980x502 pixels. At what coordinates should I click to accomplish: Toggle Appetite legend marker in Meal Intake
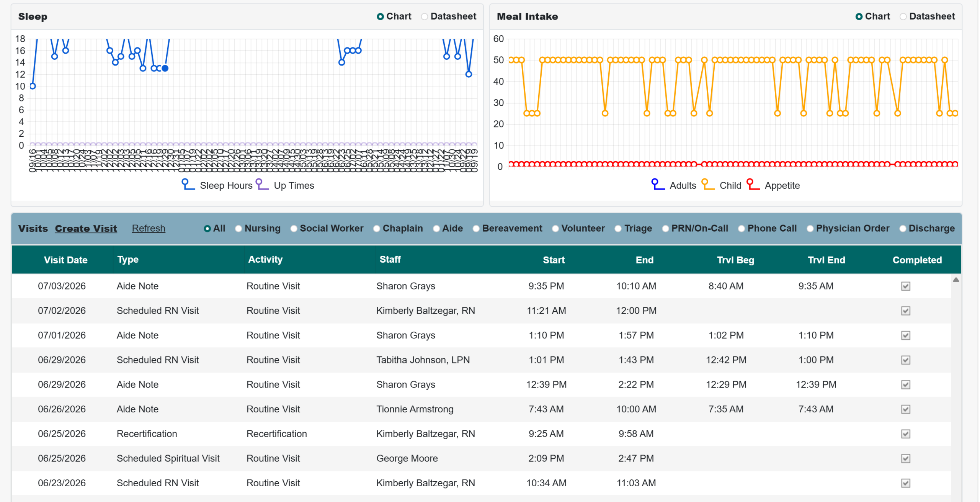point(753,185)
